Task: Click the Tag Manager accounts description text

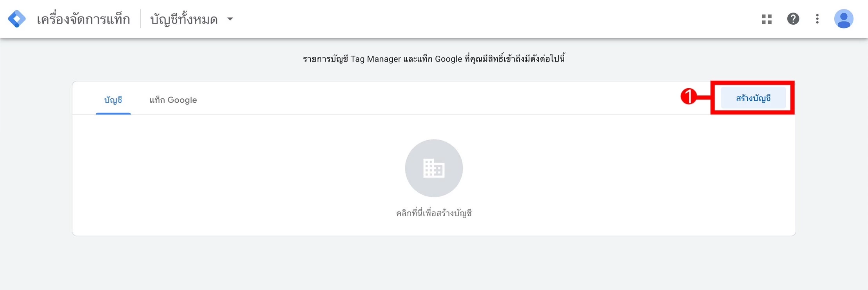Action: point(434,59)
